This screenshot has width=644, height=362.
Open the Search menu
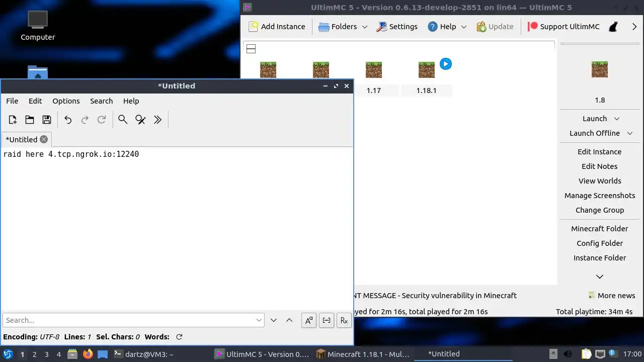click(101, 101)
